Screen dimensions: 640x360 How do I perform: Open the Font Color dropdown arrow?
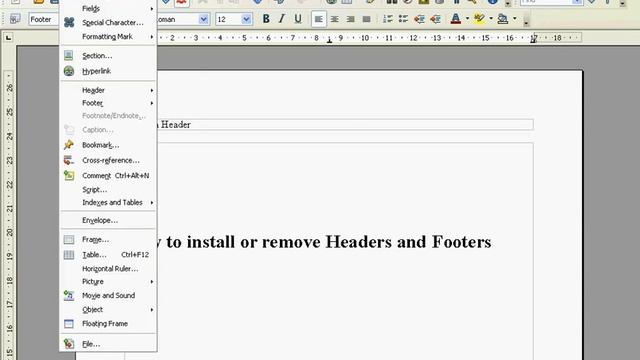pyautogui.click(x=467, y=19)
